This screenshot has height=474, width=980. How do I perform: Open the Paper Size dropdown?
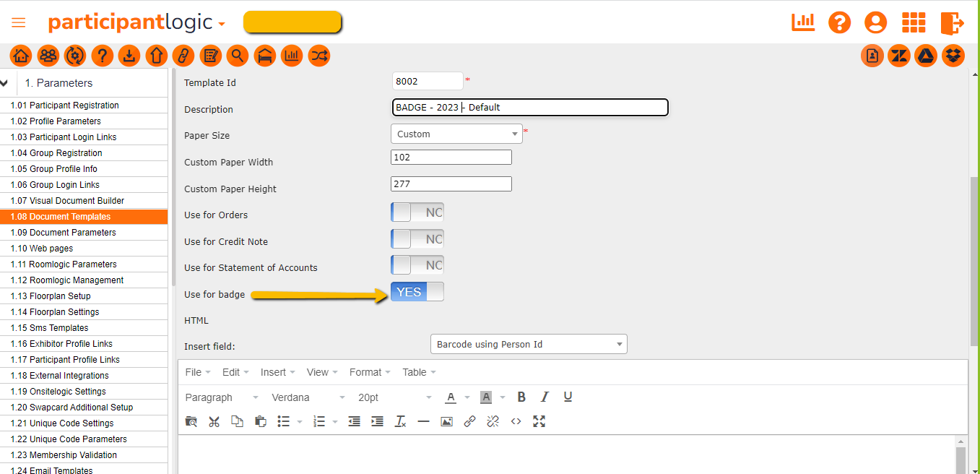point(456,133)
